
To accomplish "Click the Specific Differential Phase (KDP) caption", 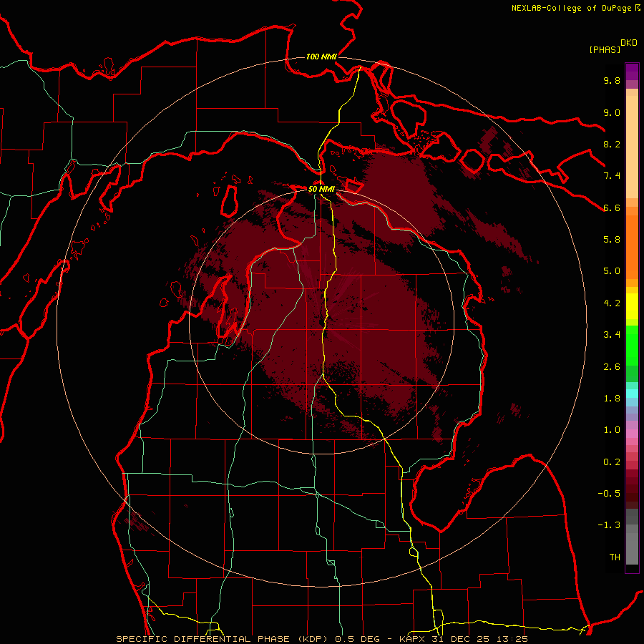I will 224,639.
